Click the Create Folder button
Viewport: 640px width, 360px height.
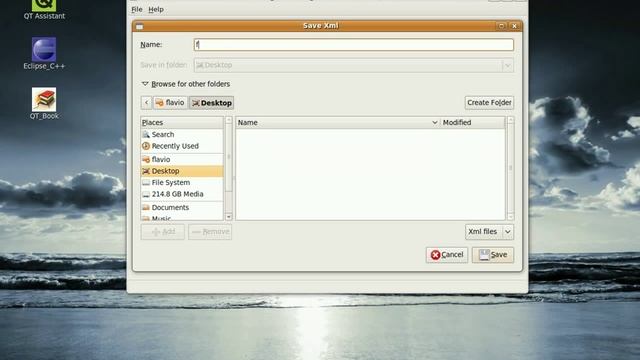(x=489, y=102)
